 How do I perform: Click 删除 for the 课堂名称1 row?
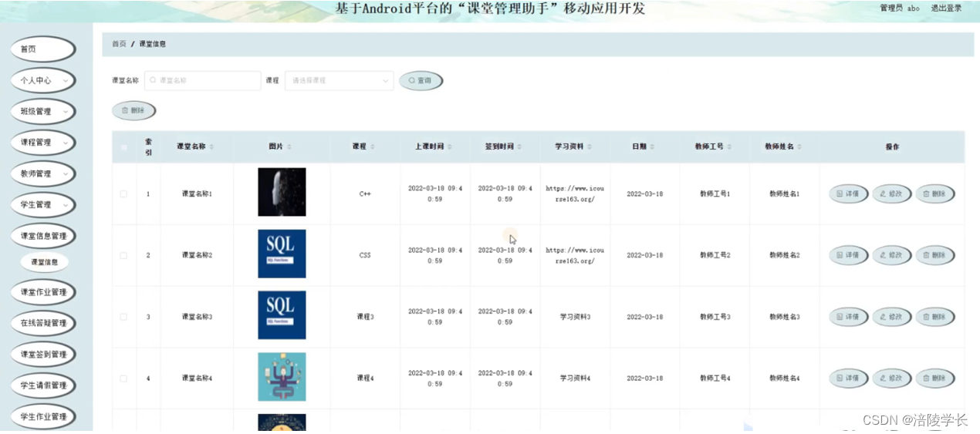[934, 194]
